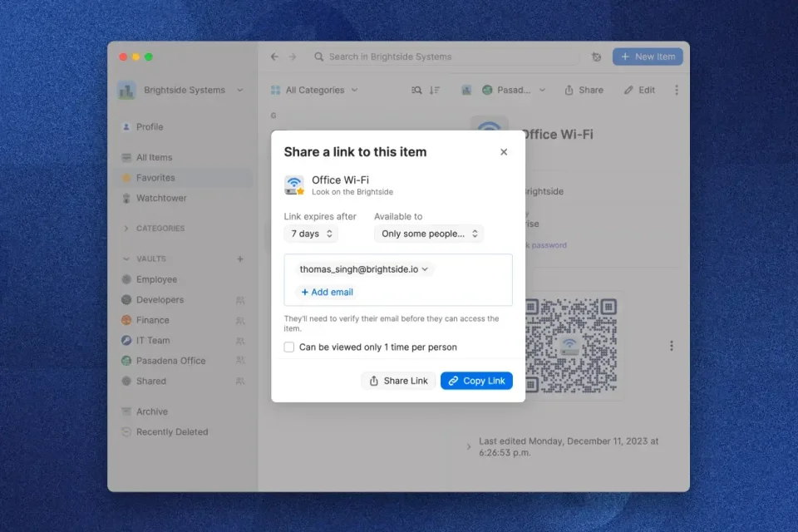Open the history clock icon beside search
This screenshot has height=532, width=798.
(596, 57)
